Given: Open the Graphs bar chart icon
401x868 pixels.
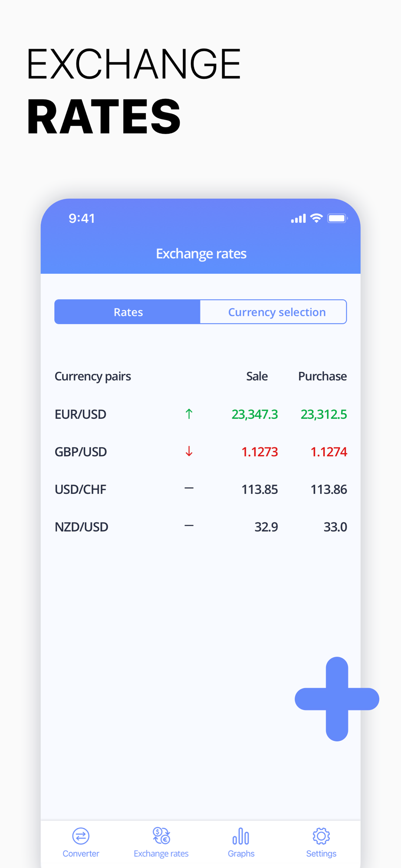Looking at the screenshot, I should (x=241, y=836).
